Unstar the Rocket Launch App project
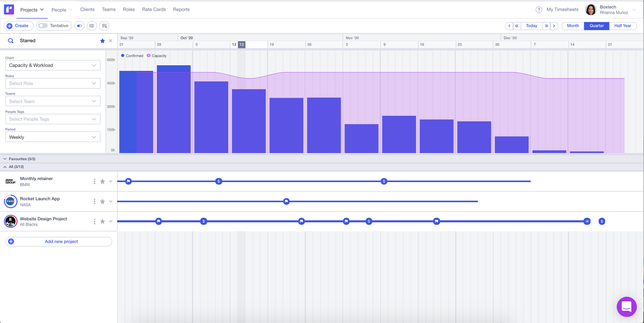Image resolution: width=644 pixels, height=323 pixels. [102, 201]
